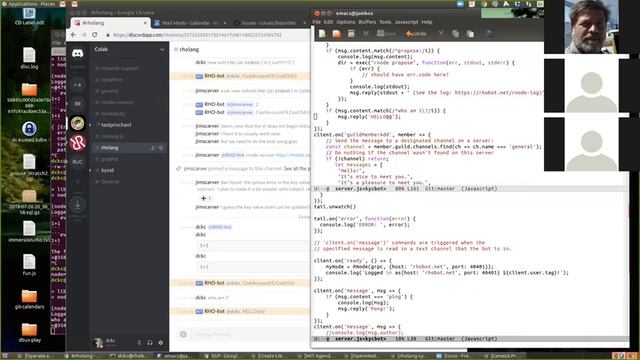Open the Discord home logo icon
This screenshot has width=640, height=360.
coord(78,53)
